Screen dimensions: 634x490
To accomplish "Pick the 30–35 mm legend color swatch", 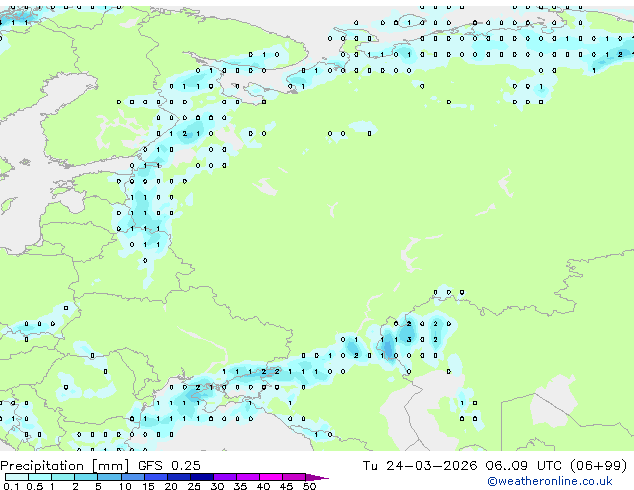I will (x=225, y=477).
